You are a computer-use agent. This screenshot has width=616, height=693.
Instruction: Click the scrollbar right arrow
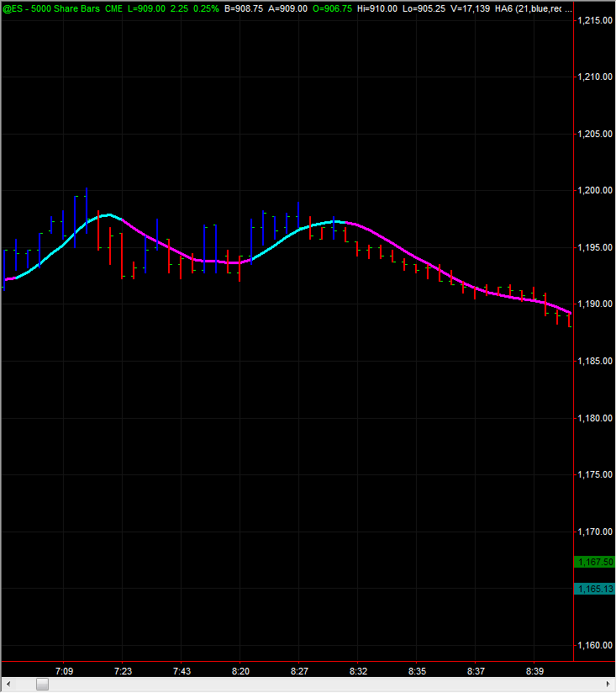pyautogui.click(x=608, y=684)
